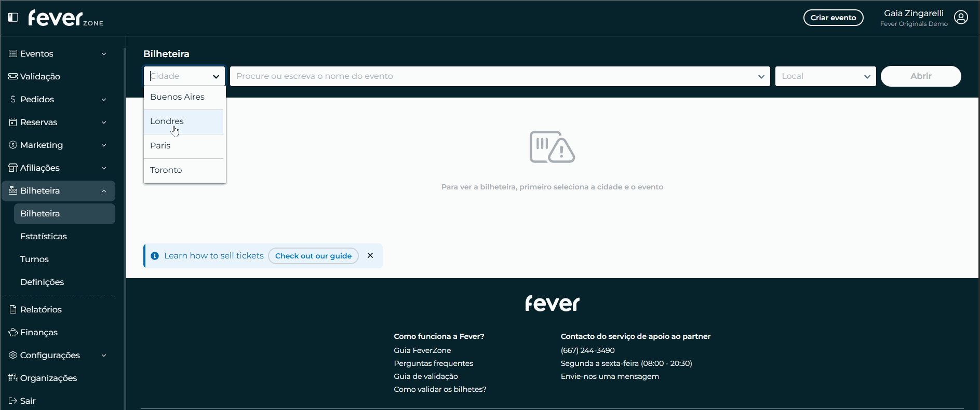
Task: Open the Local dropdown
Action: click(x=825, y=76)
